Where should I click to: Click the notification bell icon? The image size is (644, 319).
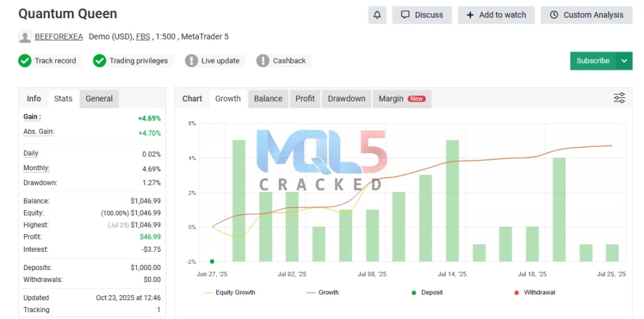(377, 15)
